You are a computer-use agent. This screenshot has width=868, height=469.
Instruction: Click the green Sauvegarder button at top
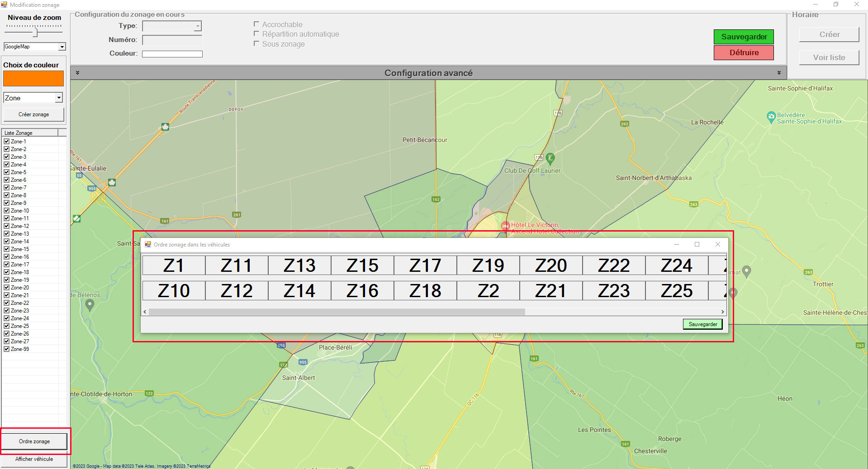tap(744, 37)
